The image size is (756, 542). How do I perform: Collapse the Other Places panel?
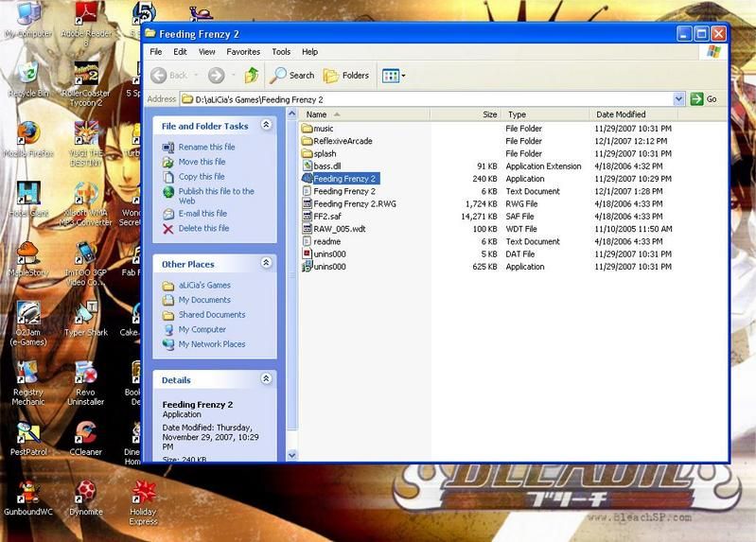click(x=266, y=263)
